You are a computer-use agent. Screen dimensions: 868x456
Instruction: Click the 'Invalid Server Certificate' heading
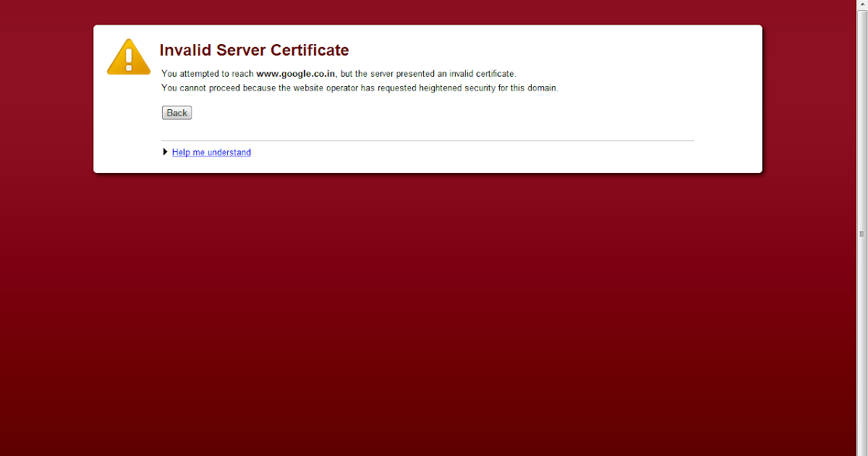pos(254,50)
